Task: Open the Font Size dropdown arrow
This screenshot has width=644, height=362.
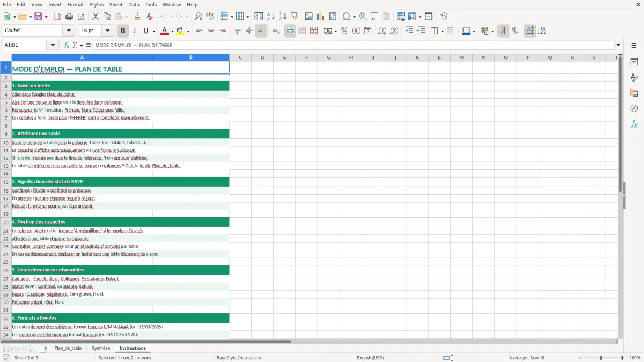Action: coord(107,31)
